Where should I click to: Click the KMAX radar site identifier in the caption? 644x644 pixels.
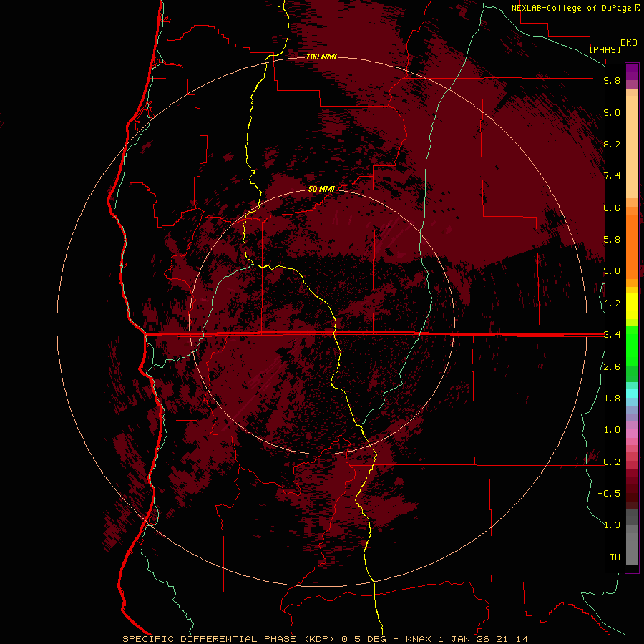[418, 639]
